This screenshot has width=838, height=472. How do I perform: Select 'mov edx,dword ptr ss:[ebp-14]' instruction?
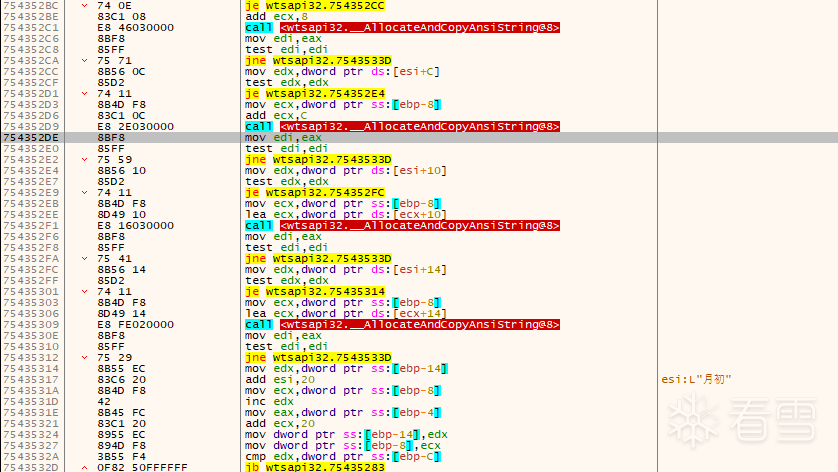pyautogui.click(x=346, y=369)
